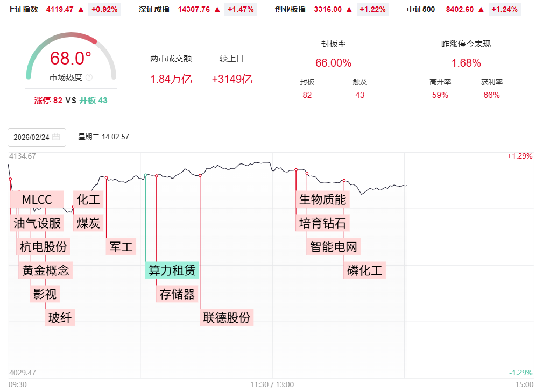Open the 创业板指 index quote
This screenshot has height=392, width=543.
(290, 9)
